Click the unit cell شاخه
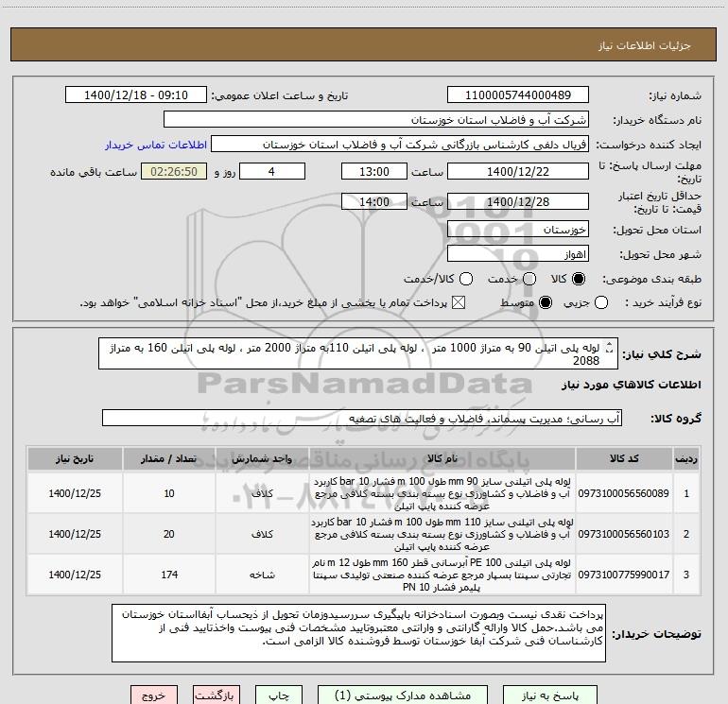This screenshot has height=704, width=728. point(262,575)
